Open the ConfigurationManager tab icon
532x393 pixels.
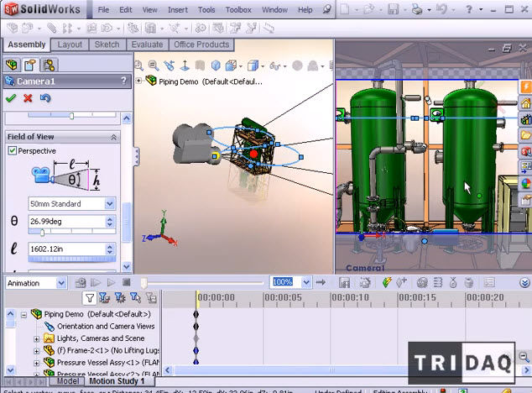[x=49, y=65]
